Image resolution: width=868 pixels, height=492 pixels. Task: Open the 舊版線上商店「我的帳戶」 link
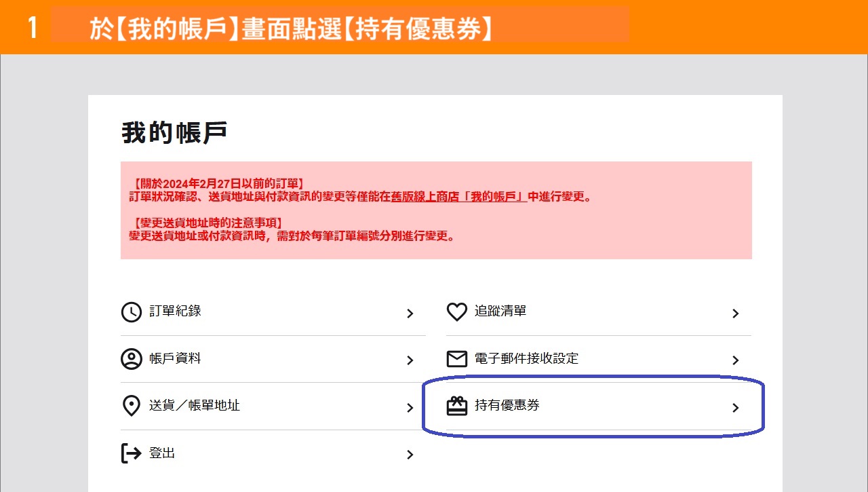(459, 197)
